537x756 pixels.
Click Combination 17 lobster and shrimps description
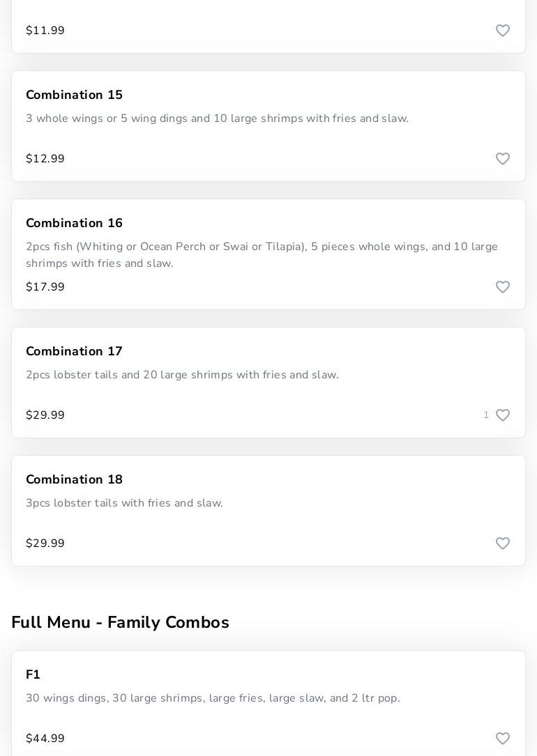(182, 375)
